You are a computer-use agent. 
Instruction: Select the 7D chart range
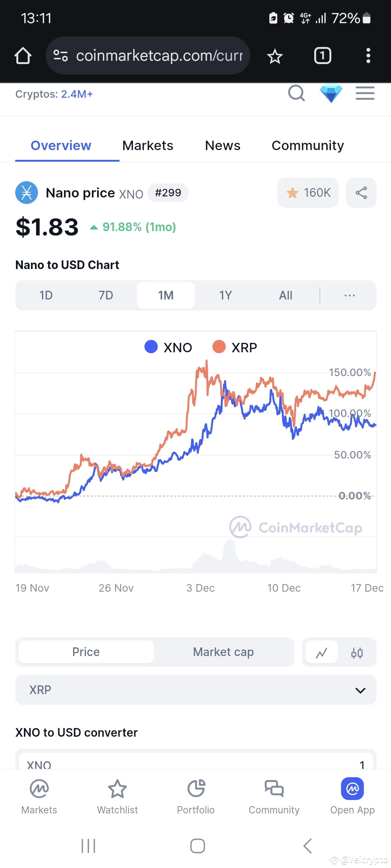click(x=106, y=295)
